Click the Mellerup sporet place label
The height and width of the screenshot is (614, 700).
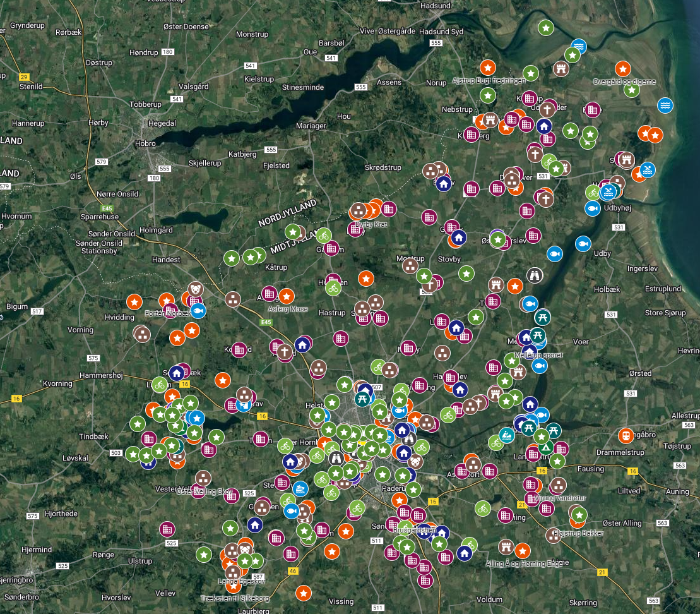point(538,355)
